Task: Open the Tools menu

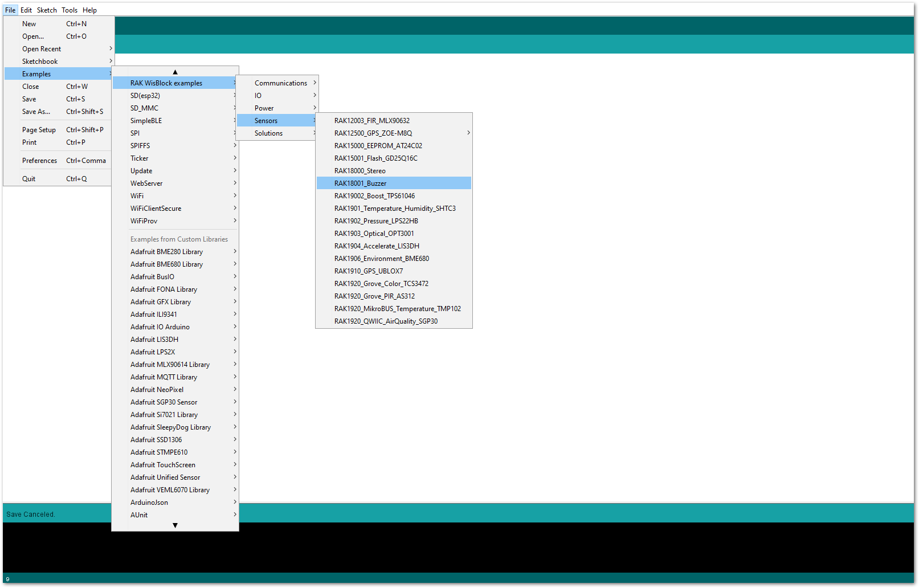Action: [70, 10]
